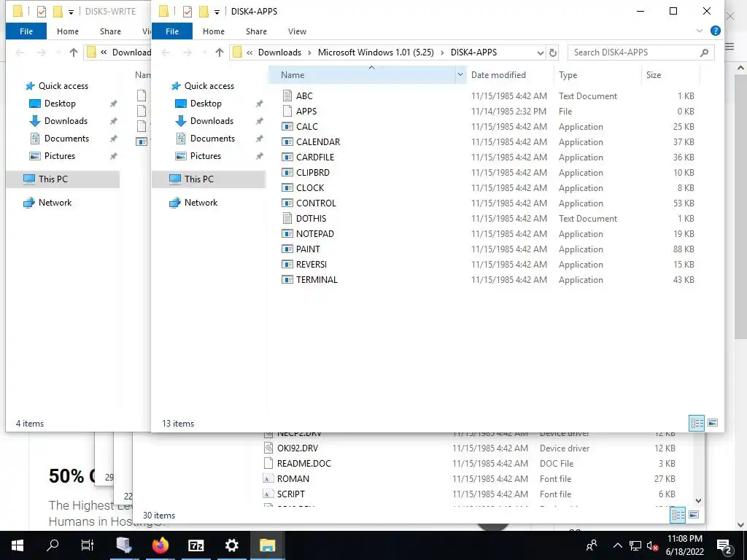This screenshot has width=747, height=560.
Task: Select README.DOC in the background window
Action: click(304, 463)
